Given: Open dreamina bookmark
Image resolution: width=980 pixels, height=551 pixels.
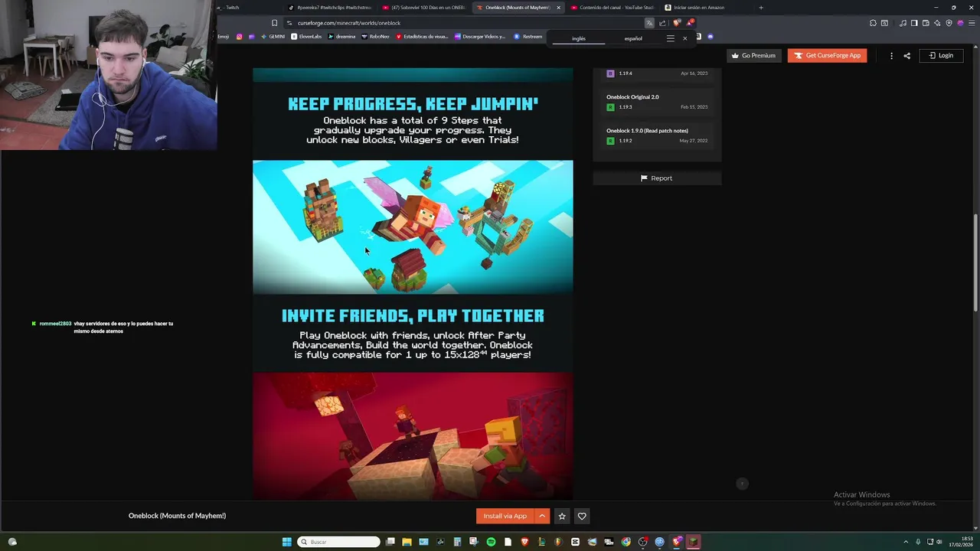Looking at the screenshot, I should click(x=341, y=37).
